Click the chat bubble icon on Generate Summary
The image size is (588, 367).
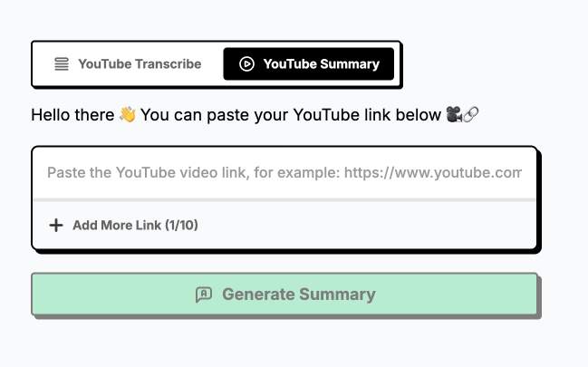[204, 295]
